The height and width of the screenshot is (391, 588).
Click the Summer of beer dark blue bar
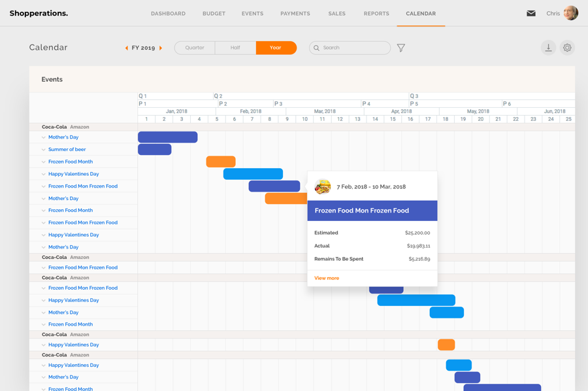click(x=154, y=149)
